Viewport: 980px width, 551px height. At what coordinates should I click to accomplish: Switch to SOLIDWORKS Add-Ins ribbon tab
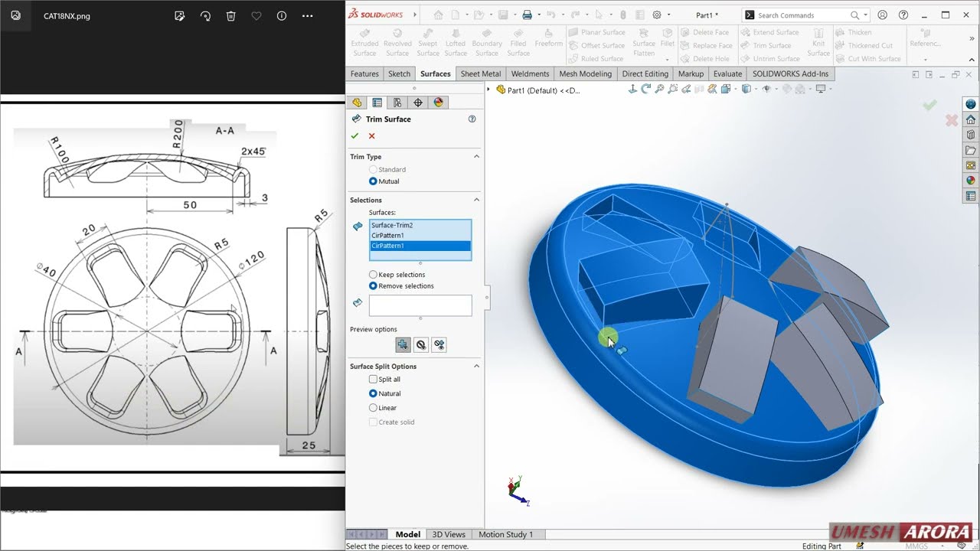tap(790, 73)
